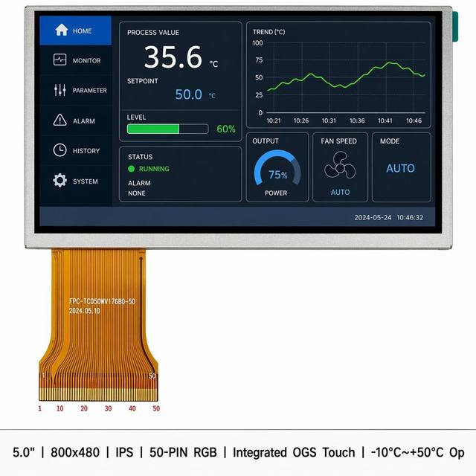
Task: Open the HOME menu item
Action: [x=75, y=30]
